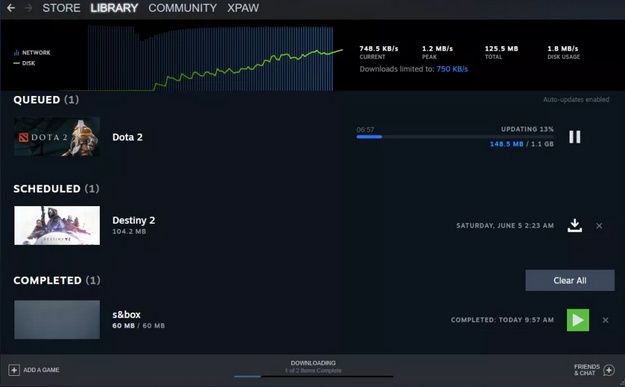
Task: Open the XPAW profile menu
Action: point(243,8)
